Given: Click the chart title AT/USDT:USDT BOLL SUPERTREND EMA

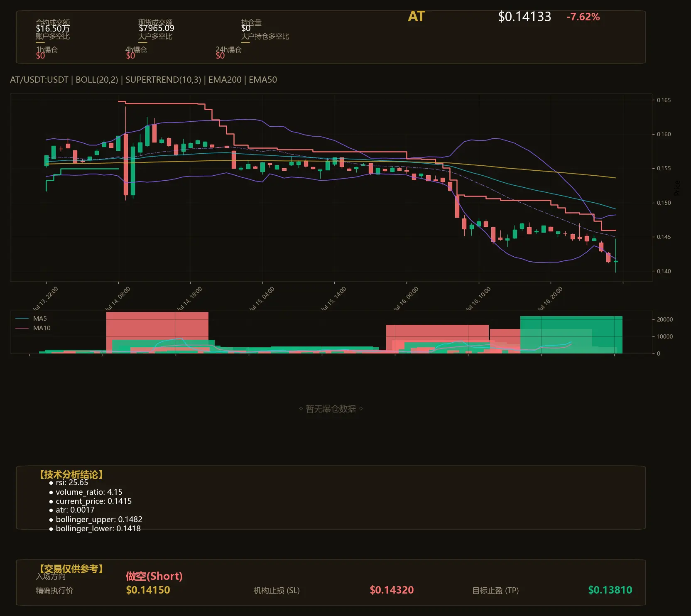Looking at the screenshot, I should point(143,80).
